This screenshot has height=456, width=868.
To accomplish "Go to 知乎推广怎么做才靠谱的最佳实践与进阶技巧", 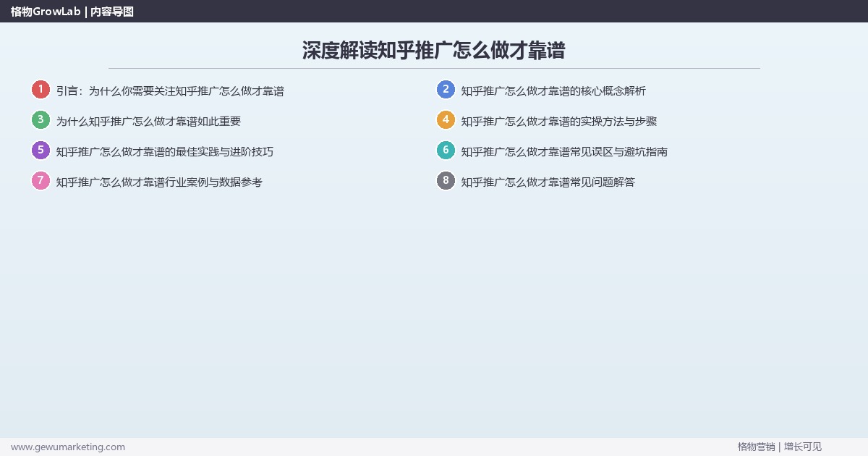I will click(165, 152).
